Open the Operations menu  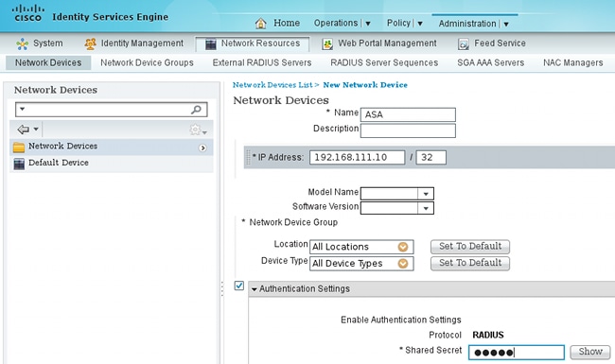(x=336, y=23)
